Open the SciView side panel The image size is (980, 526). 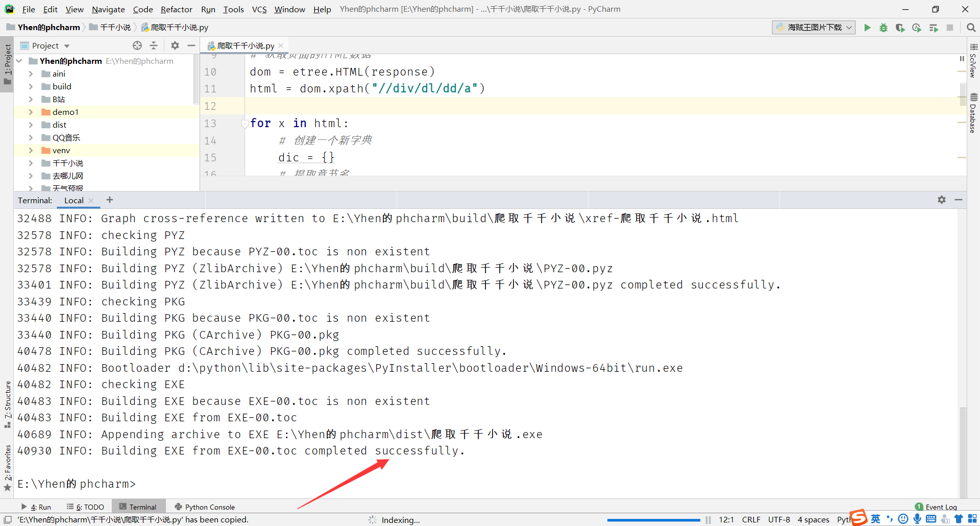[x=973, y=60]
